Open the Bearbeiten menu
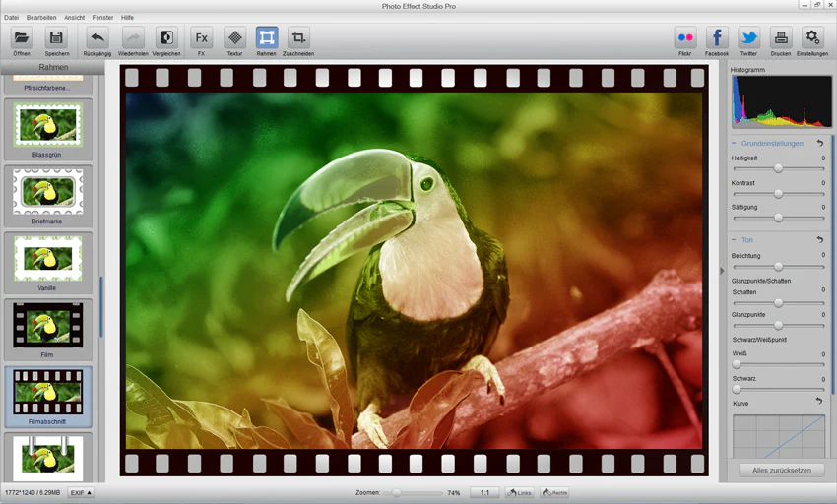The width and height of the screenshot is (837, 504). coord(41,18)
